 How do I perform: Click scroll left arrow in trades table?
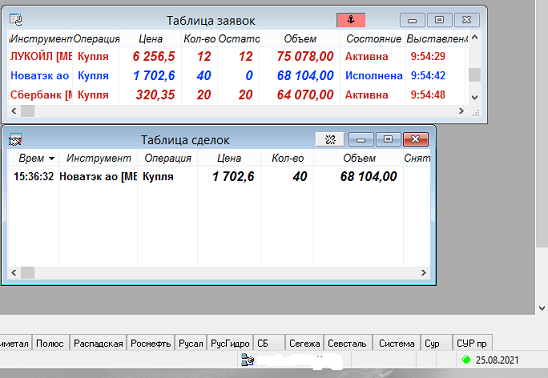(14, 272)
